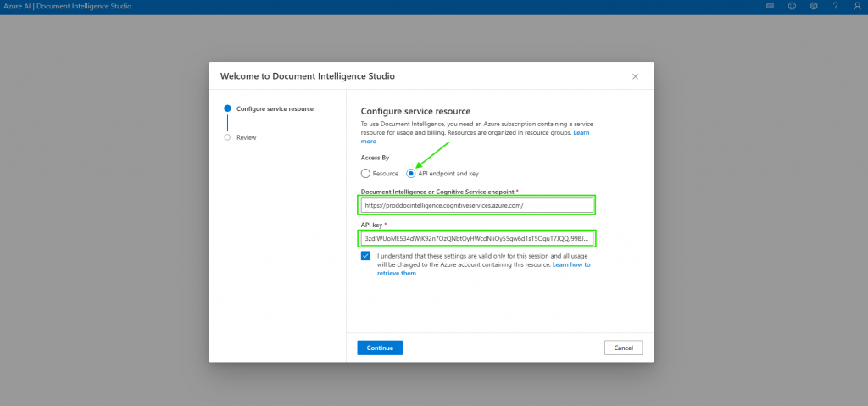The height and width of the screenshot is (406, 868).
Task: Click the user account profile icon
Action: click(x=857, y=6)
